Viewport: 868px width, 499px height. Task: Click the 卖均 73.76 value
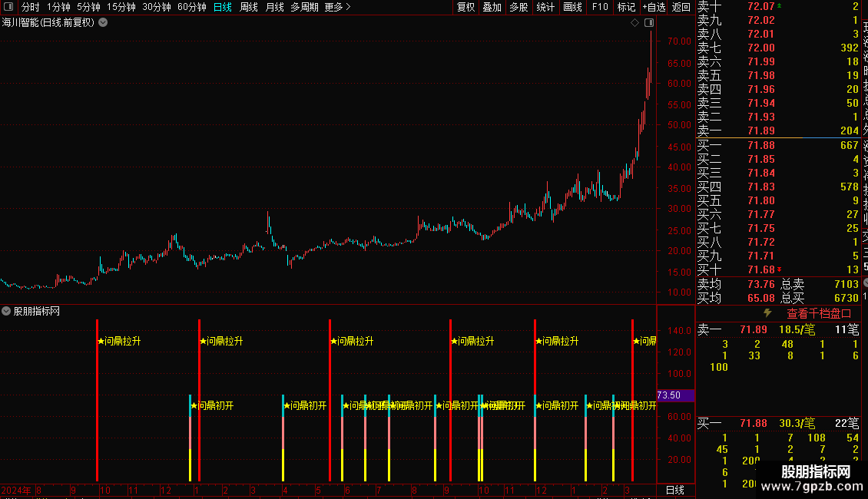(x=761, y=284)
